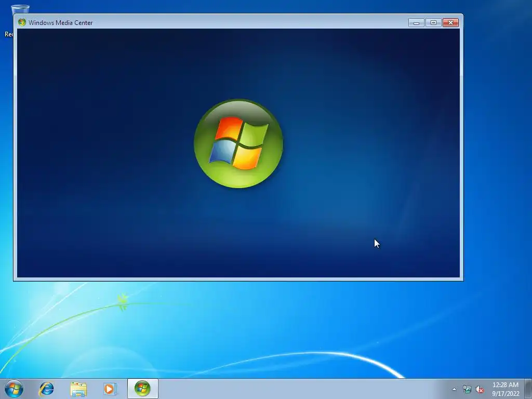Open the clock showing 12:28 AM
This screenshot has height=399, width=532.
pyautogui.click(x=505, y=389)
